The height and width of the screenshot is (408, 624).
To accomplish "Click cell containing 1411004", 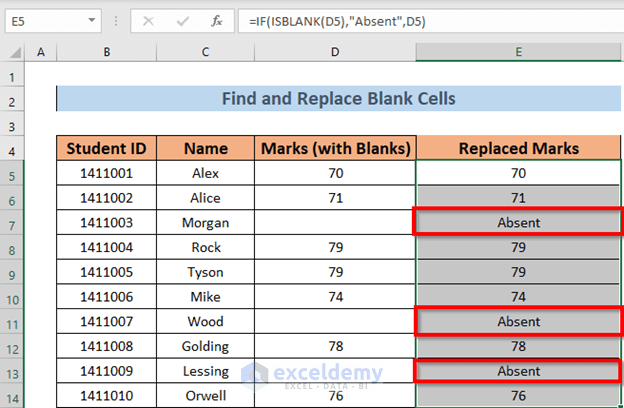I will coord(106,247).
